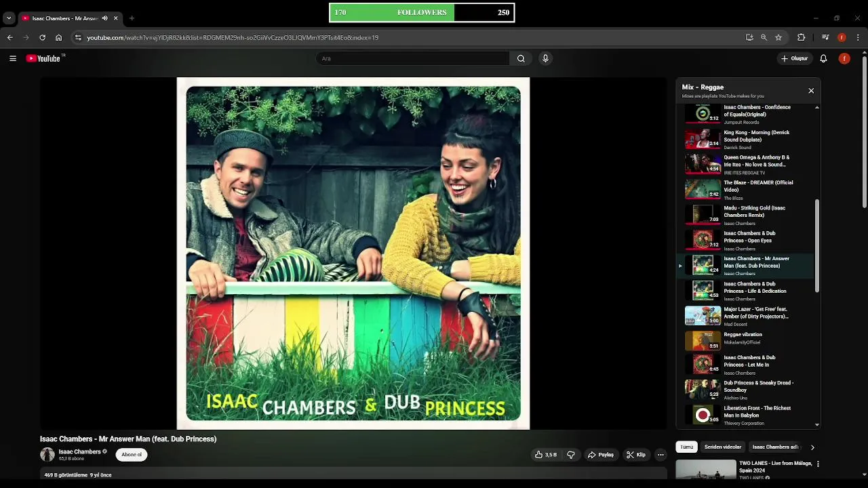Click the Oluştur create button

pyautogui.click(x=795, y=58)
